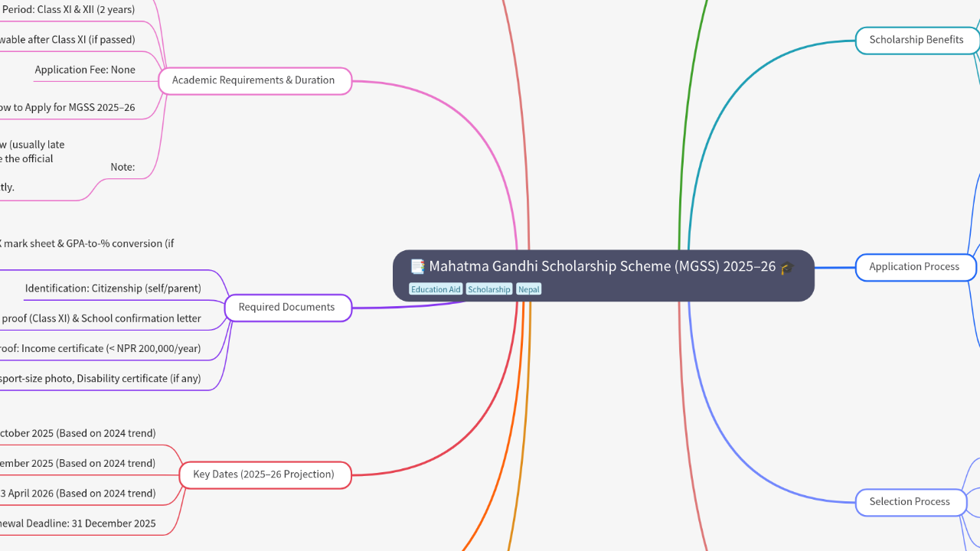
Task: Select the central Mahatma Gandhi Scholarship Scheme title
Action: [602, 266]
